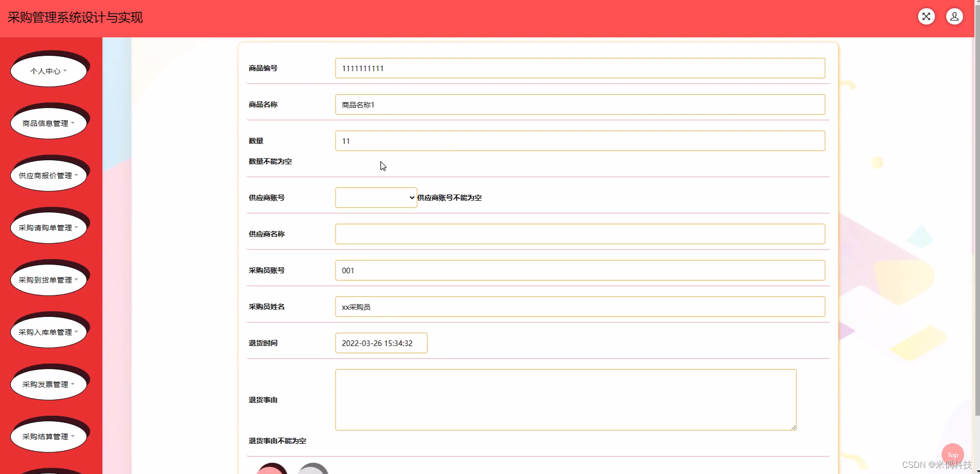Click the 退货事由不能为空 validation message

(x=277, y=441)
